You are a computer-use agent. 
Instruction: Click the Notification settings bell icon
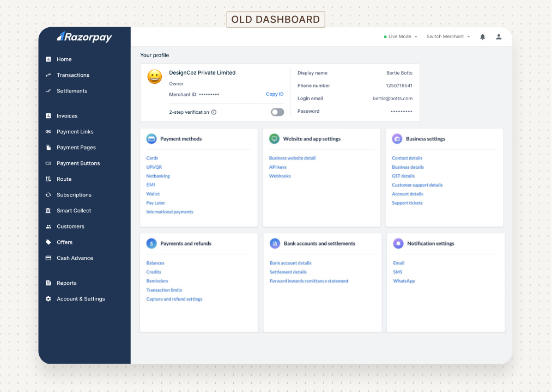(398, 243)
